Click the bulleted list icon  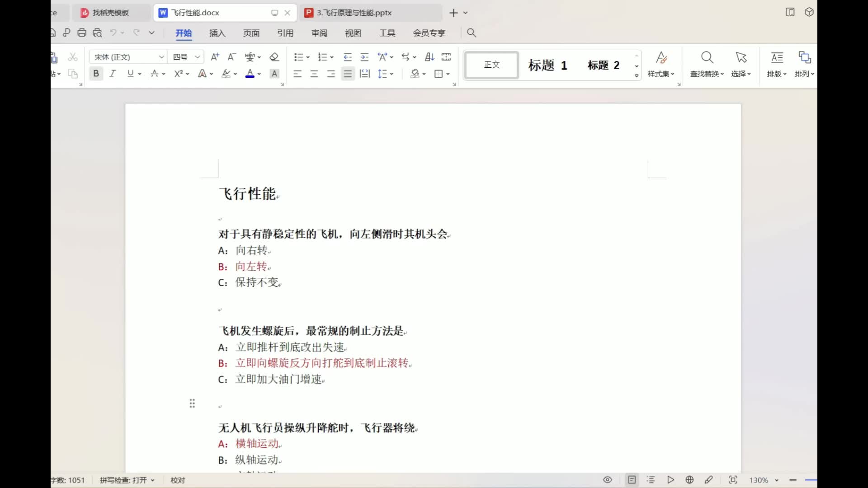298,57
